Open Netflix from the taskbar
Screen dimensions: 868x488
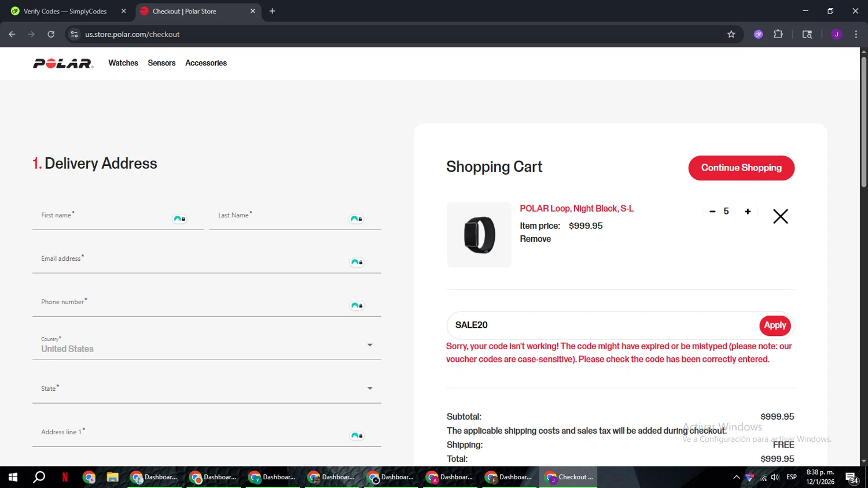click(65, 477)
